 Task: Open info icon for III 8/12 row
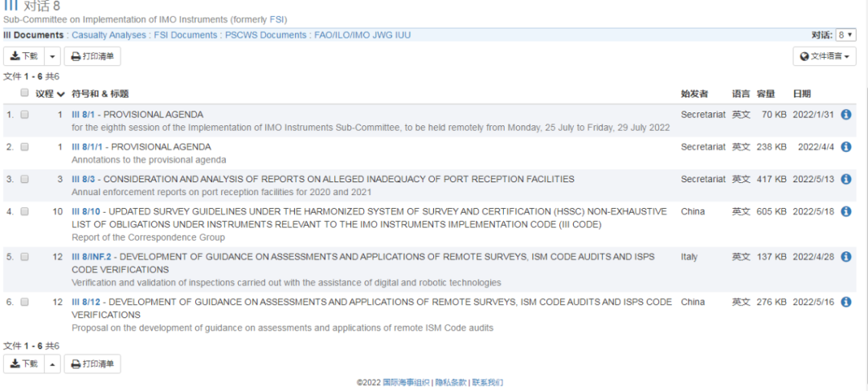pyautogui.click(x=845, y=302)
